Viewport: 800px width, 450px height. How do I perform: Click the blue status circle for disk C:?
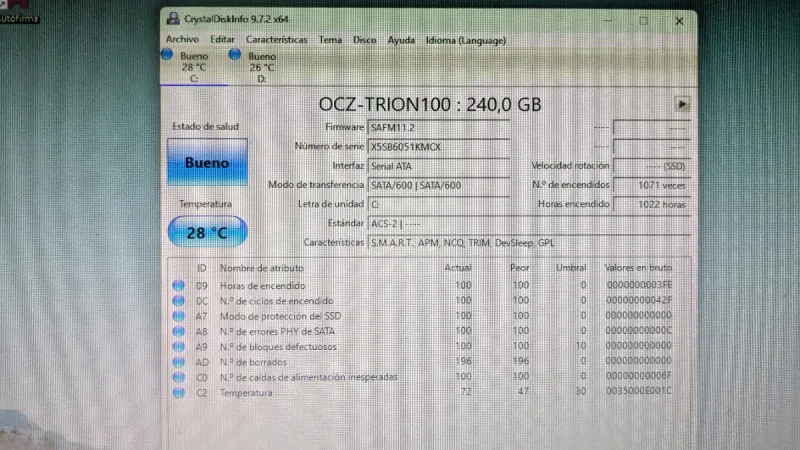coord(167,54)
